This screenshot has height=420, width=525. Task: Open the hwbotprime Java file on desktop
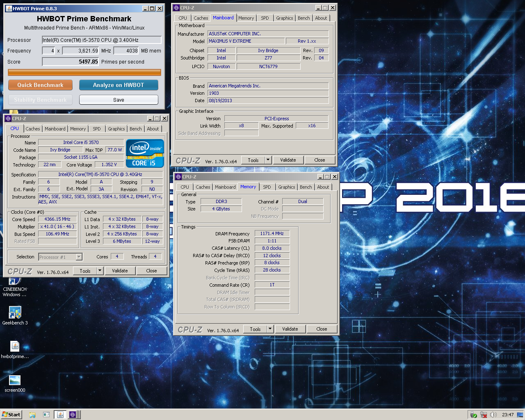coord(15,350)
